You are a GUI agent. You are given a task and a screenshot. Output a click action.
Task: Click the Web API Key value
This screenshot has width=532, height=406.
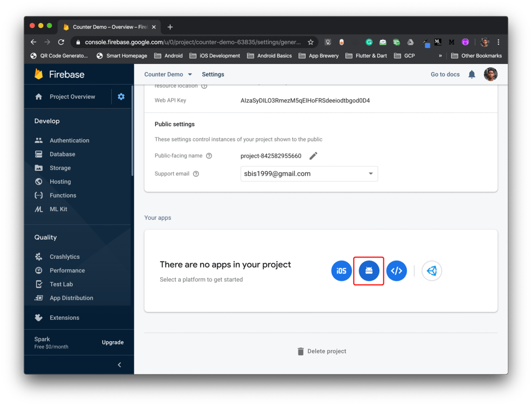[305, 100]
